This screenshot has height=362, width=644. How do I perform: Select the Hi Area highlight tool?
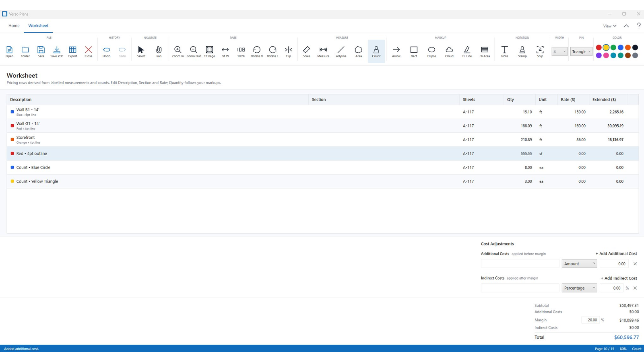[x=485, y=51]
